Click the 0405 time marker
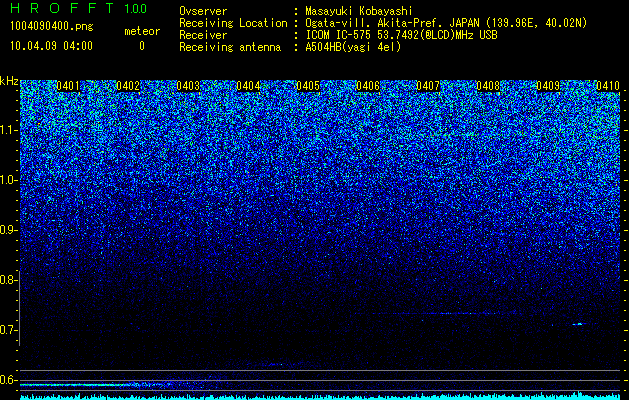 [308, 86]
